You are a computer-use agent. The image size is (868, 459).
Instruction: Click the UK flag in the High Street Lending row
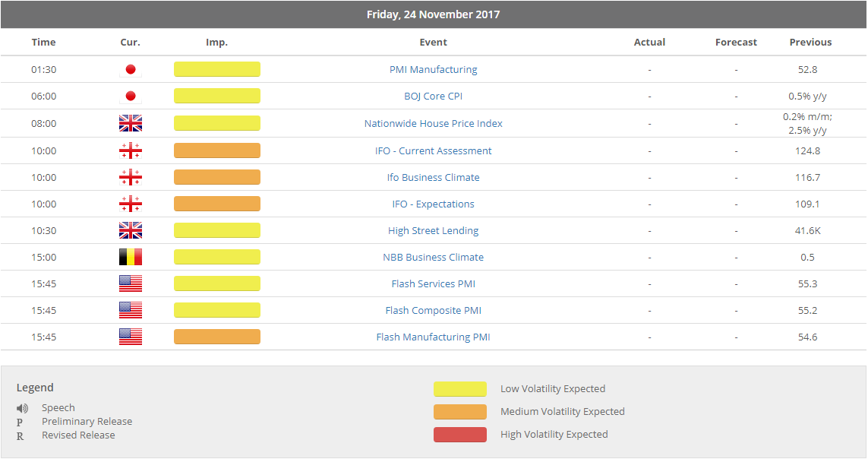click(x=130, y=231)
